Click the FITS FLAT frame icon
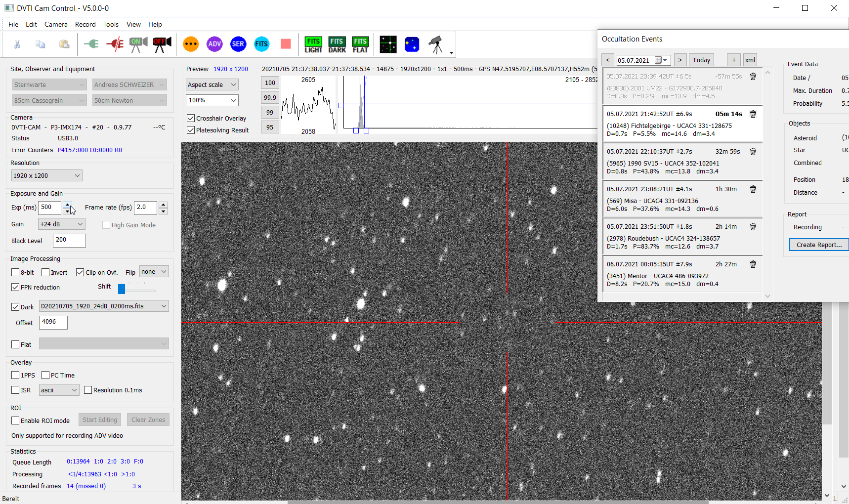 click(360, 44)
